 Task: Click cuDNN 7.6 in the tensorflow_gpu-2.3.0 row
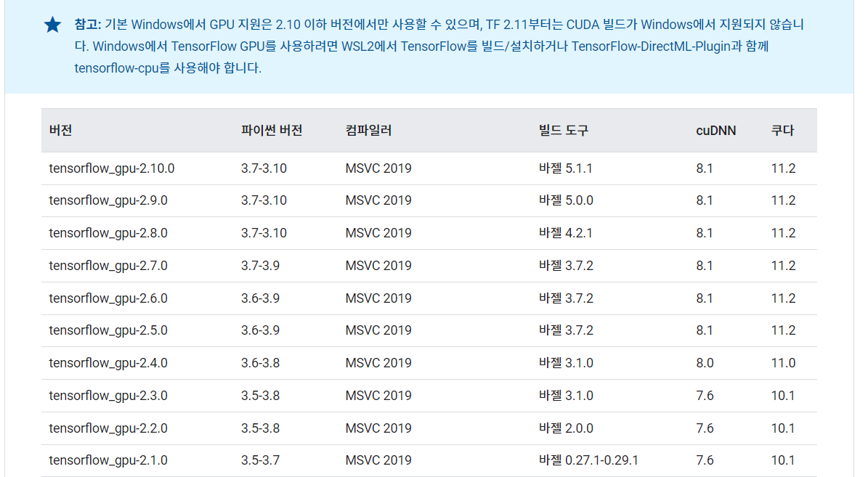705,396
